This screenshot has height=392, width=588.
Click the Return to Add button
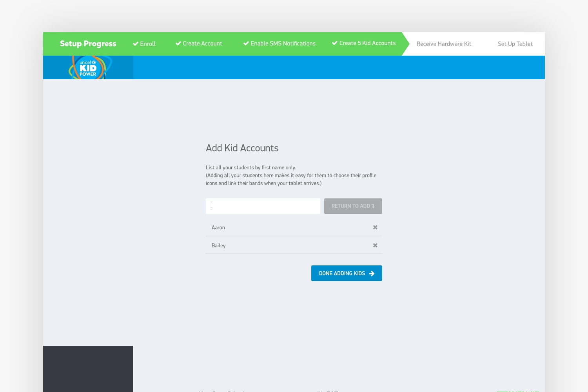(x=353, y=206)
